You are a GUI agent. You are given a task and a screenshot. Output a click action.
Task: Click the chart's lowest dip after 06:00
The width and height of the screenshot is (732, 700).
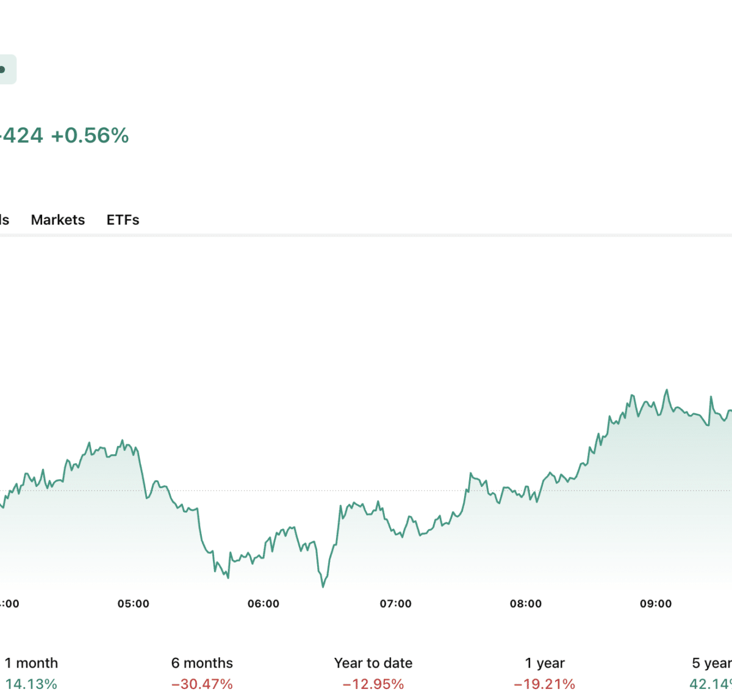[323, 586]
